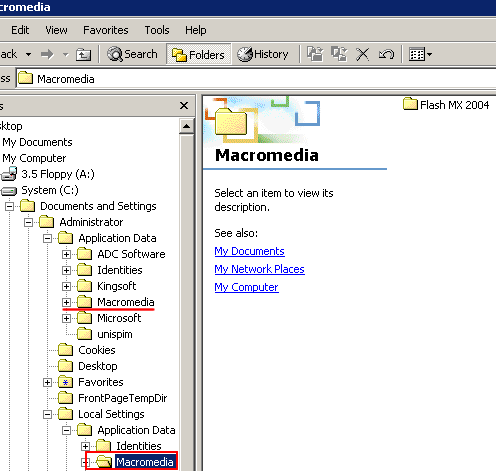Select the underlined Macromedia folder
This screenshot has height=471, width=496.
click(x=116, y=302)
